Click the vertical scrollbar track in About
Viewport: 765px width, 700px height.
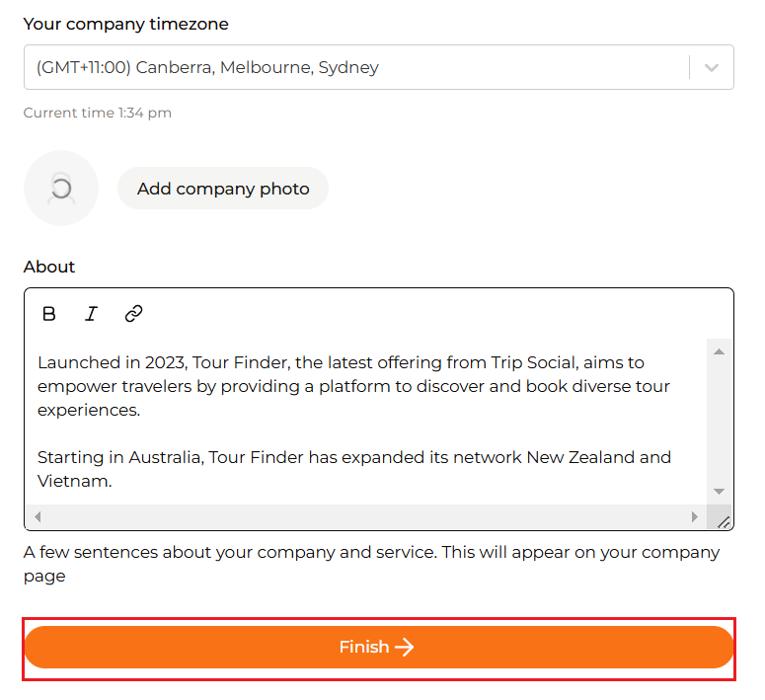719,422
